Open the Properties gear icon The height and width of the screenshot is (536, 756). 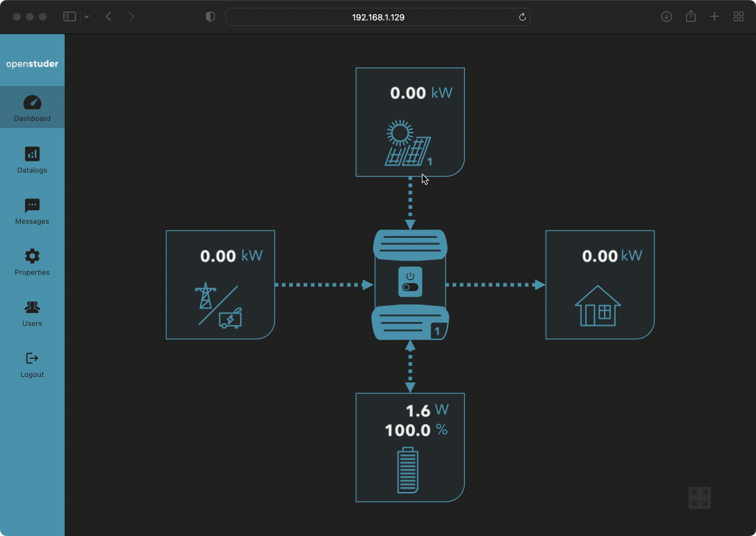coord(32,262)
